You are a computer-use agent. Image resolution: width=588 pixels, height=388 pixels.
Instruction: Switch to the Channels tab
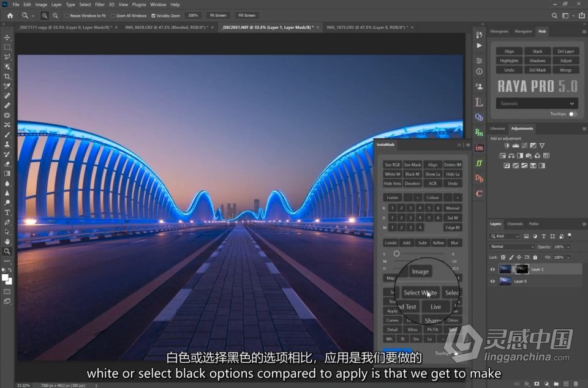[514, 223]
